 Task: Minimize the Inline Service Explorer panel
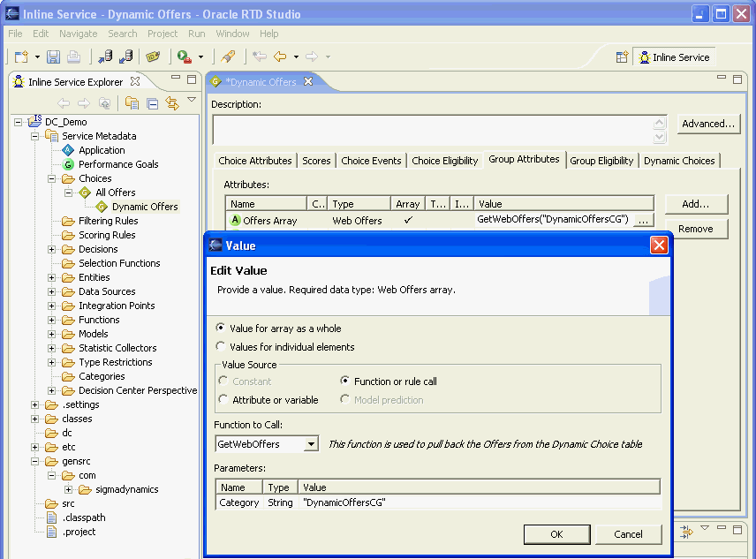pyautogui.click(x=176, y=77)
